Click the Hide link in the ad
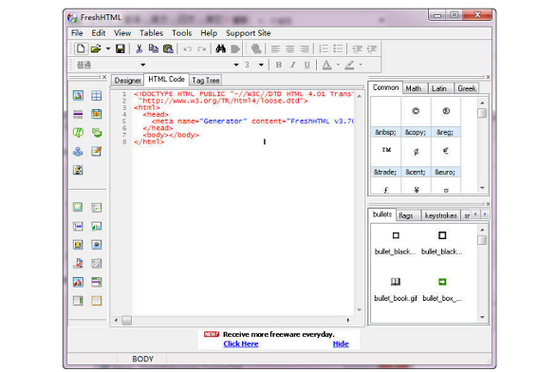The image size is (557, 372). (341, 344)
